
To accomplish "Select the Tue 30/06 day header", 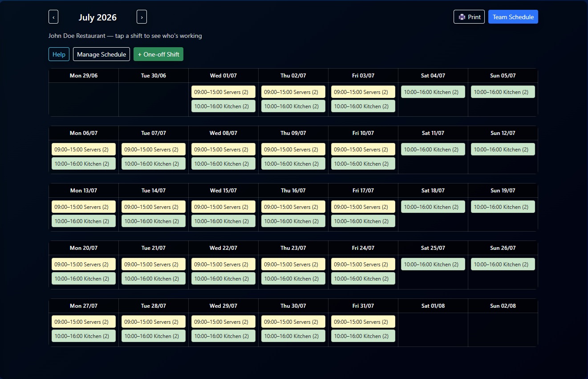I will coord(154,76).
